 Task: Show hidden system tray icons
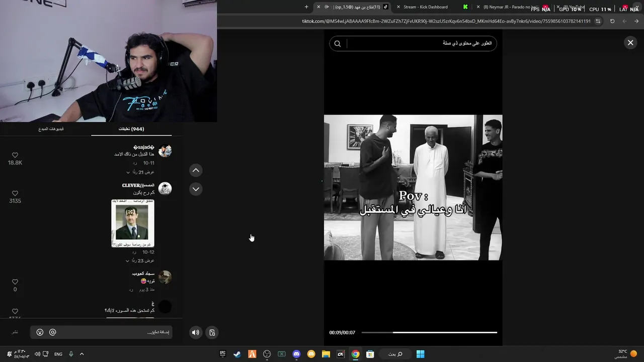pyautogui.click(x=82, y=354)
